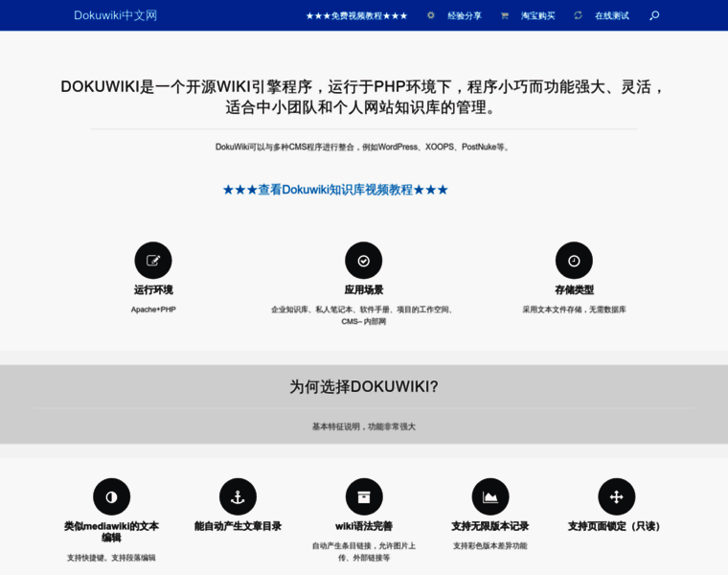
Task: Open the search magnifier icon in header
Action: tap(654, 15)
